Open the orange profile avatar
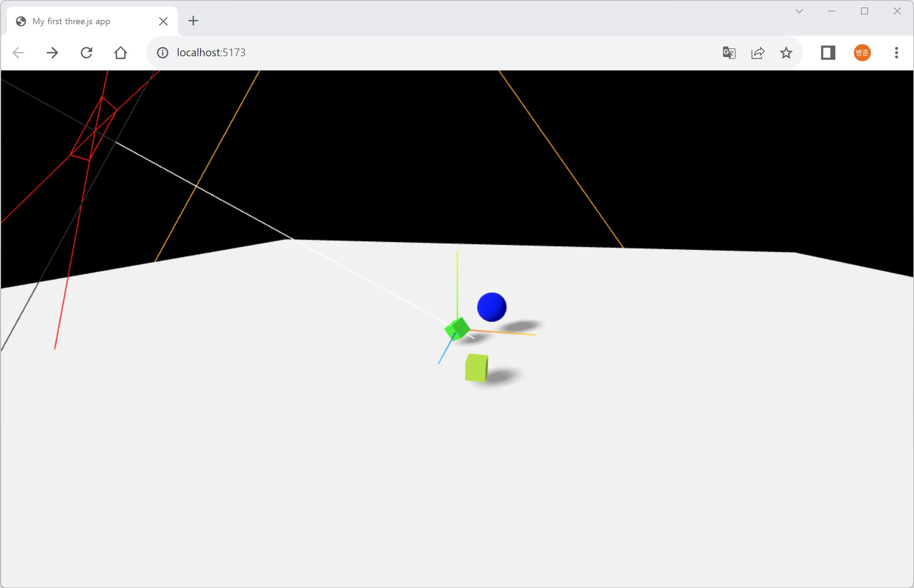Viewport: 914px width, 588px height. click(862, 53)
